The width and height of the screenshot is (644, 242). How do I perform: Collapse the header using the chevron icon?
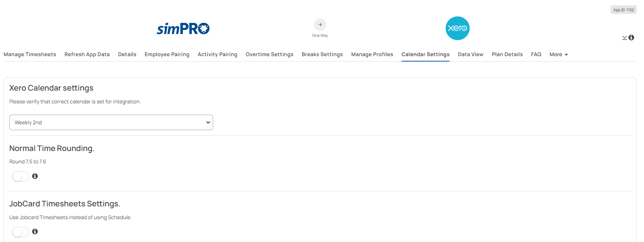tap(625, 38)
